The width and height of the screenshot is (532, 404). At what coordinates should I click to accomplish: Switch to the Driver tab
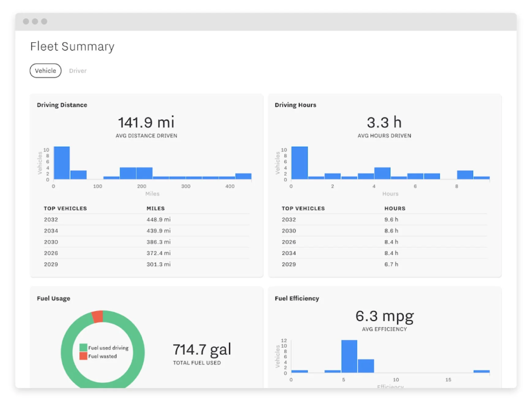78,70
